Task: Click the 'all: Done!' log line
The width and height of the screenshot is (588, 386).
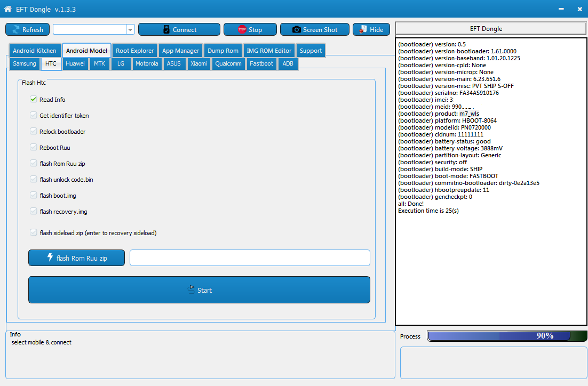Action: (411, 204)
